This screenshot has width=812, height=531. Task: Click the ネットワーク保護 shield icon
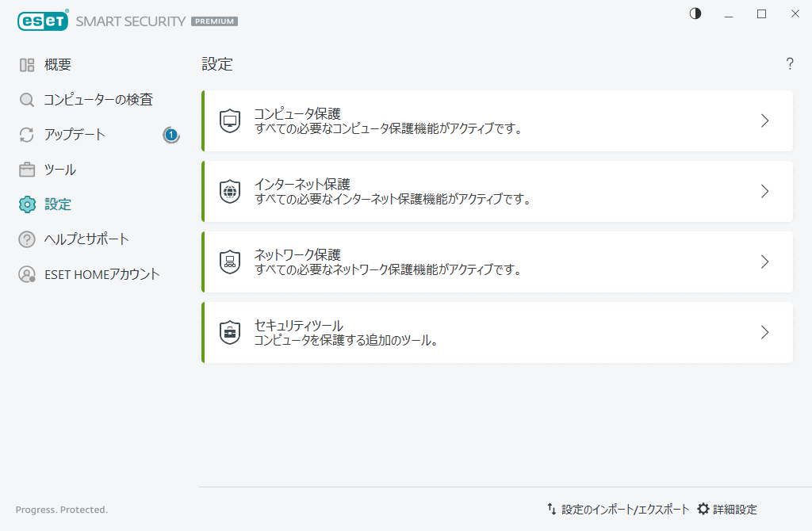pos(229,262)
